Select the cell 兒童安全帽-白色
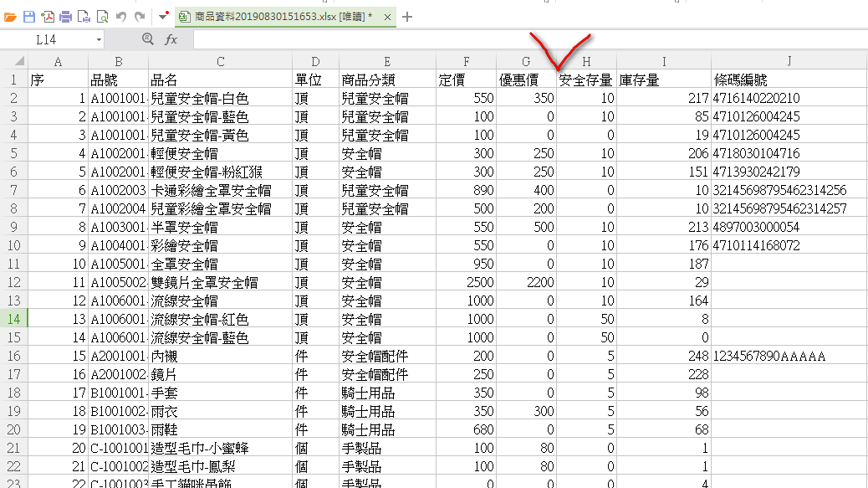This screenshot has height=488, width=868. pos(220,98)
